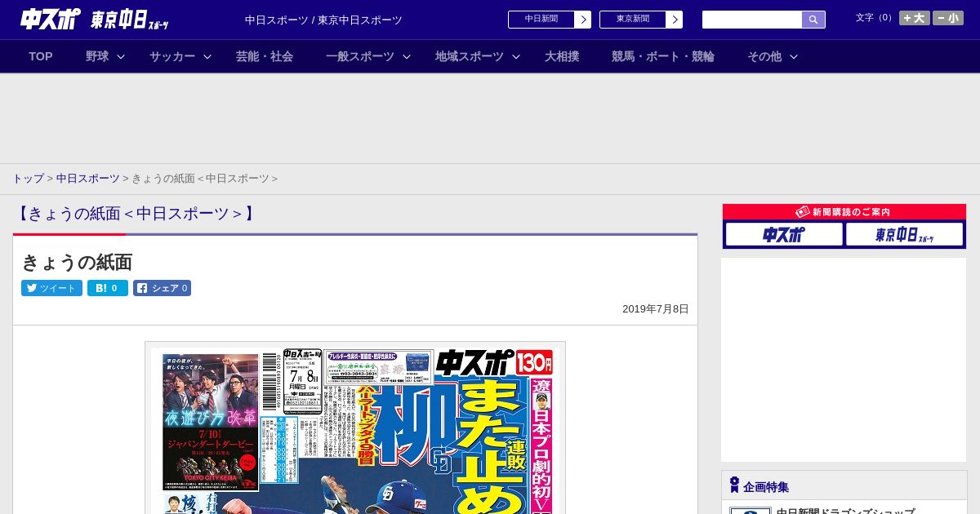Open the 競馬・ボート・競輪 navigation item
This screenshot has height=514, width=980.
coord(663,56)
